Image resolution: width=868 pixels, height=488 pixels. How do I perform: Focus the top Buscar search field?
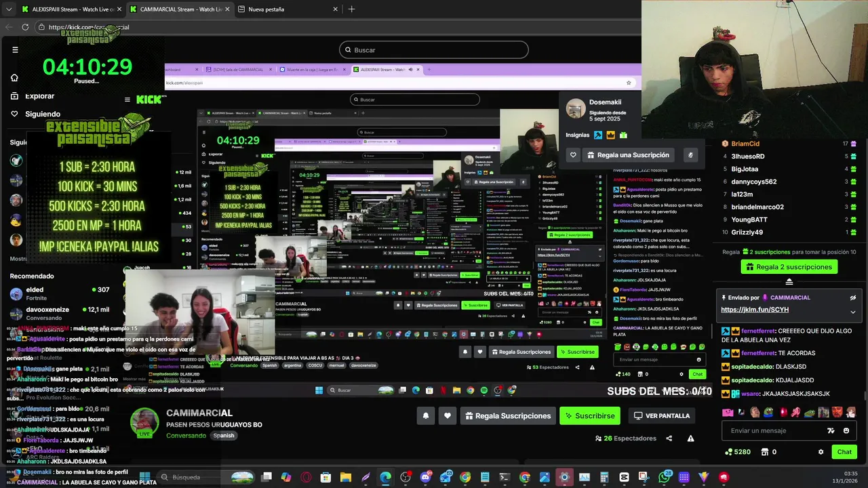coord(434,50)
